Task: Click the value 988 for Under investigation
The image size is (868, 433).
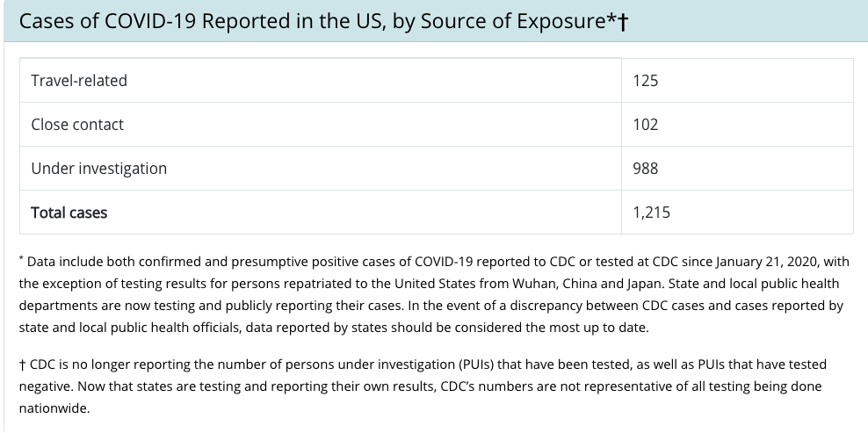Action: [645, 169]
